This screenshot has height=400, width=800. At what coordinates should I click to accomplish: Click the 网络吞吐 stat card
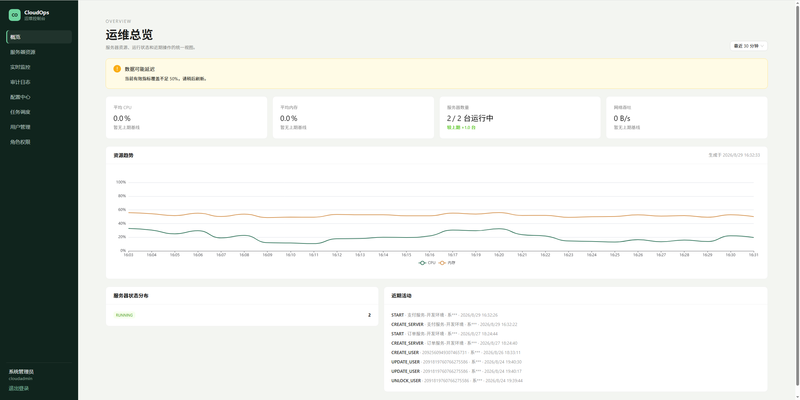687,117
